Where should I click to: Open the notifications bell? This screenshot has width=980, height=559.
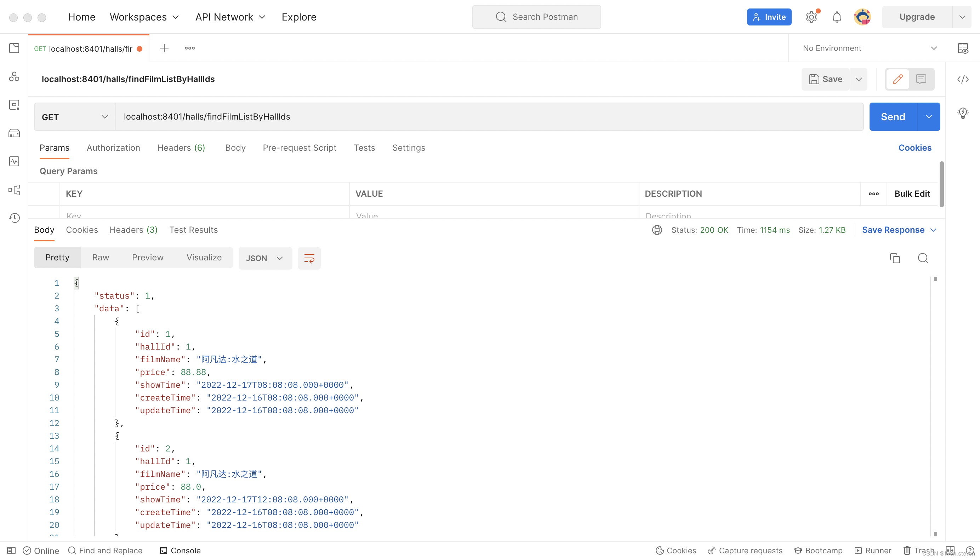[x=837, y=17]
